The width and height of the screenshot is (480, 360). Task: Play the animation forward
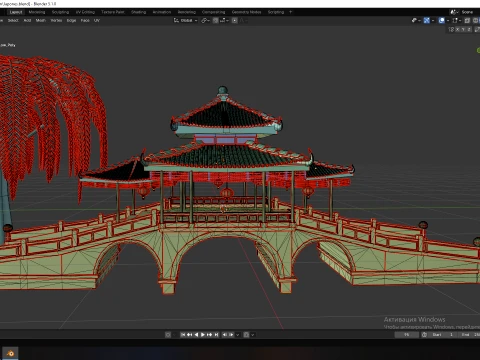[x=203, y=335]
